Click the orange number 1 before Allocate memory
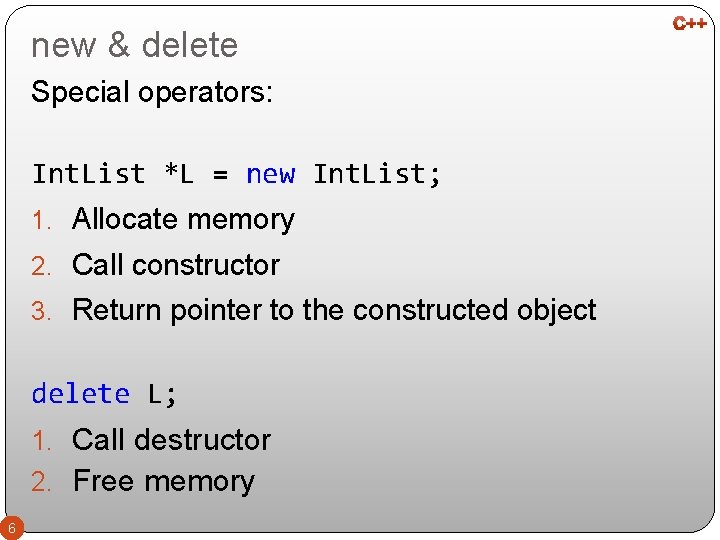Viewport: 720px width, 540px height. (x=41, y=220)
